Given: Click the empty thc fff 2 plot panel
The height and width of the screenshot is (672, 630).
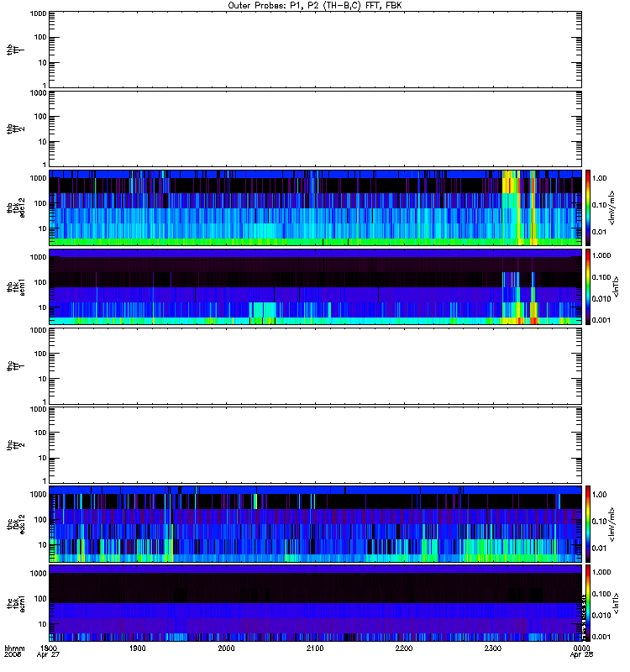Looking at the screenshot, I should coord(315,445).
